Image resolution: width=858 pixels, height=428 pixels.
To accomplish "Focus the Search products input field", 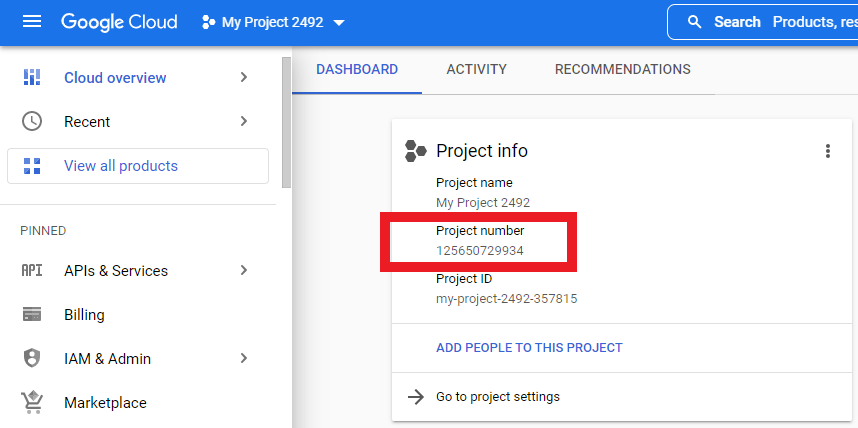I will (x=762, y=22).
